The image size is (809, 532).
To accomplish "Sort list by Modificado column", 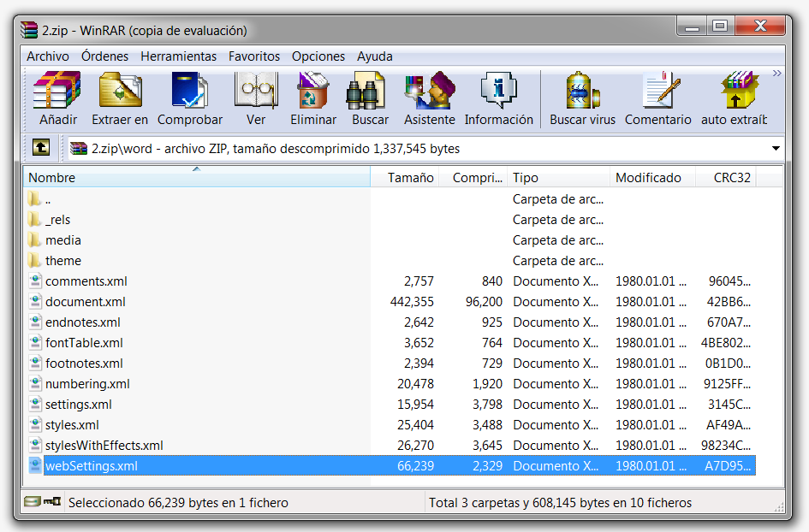I will pos(648,178).
